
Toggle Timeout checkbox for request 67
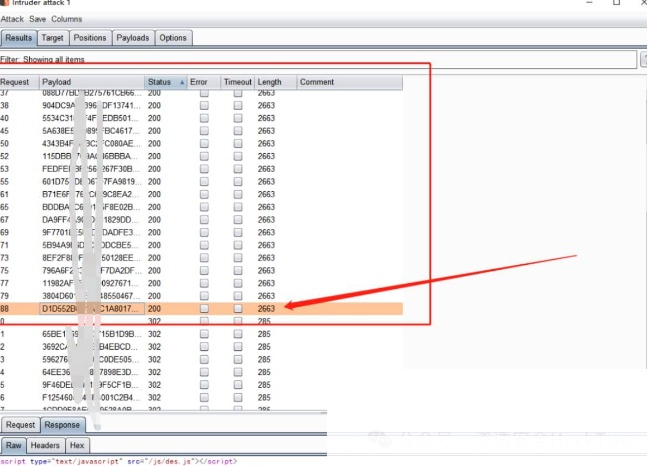(238, 220)
